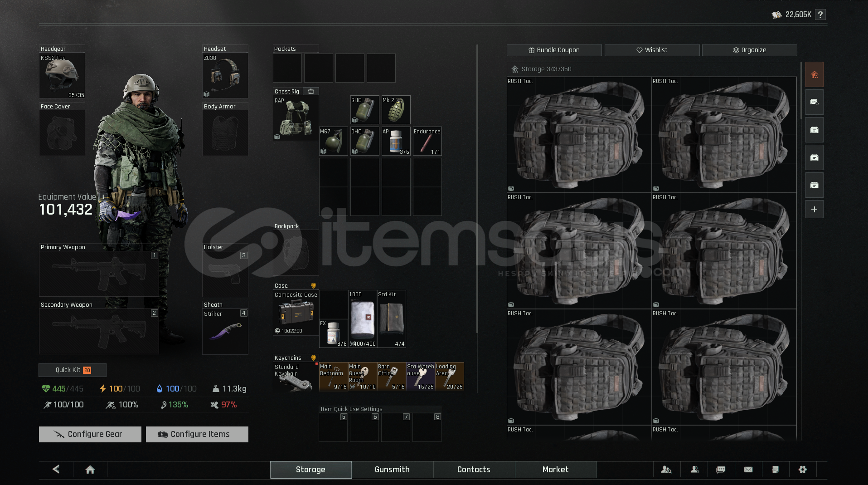Viewport: 868px width, 485px height.
Task: Select the 1000 white cloth item
Action: [363, 319]
